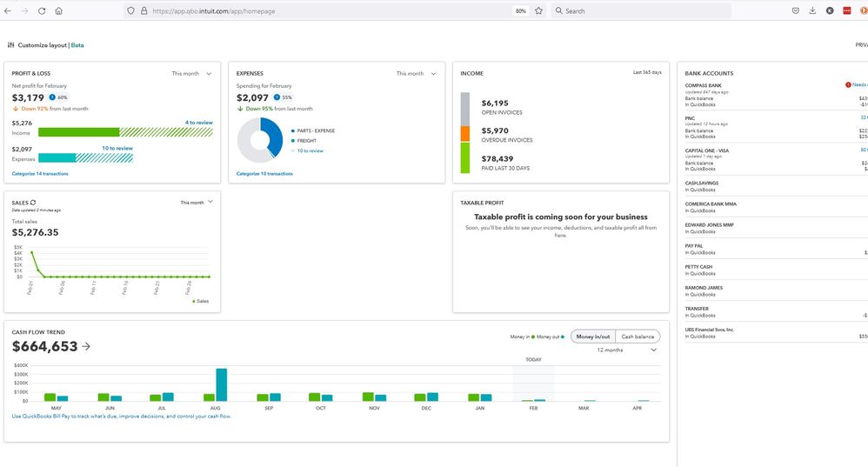This screenshot has height=467, width=868.
Task: Expand Expenses This month dropdown
Action: click(x=416, y=74)
